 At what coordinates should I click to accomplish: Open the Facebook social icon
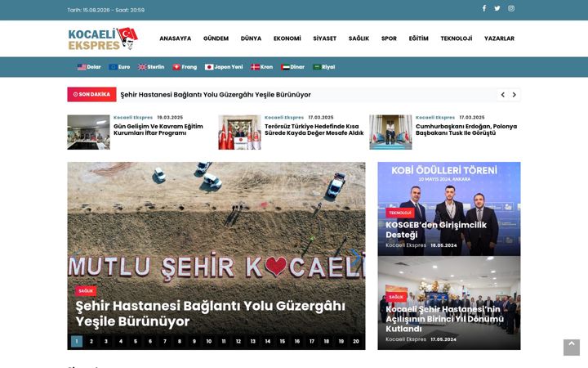[x=484, y=8]
